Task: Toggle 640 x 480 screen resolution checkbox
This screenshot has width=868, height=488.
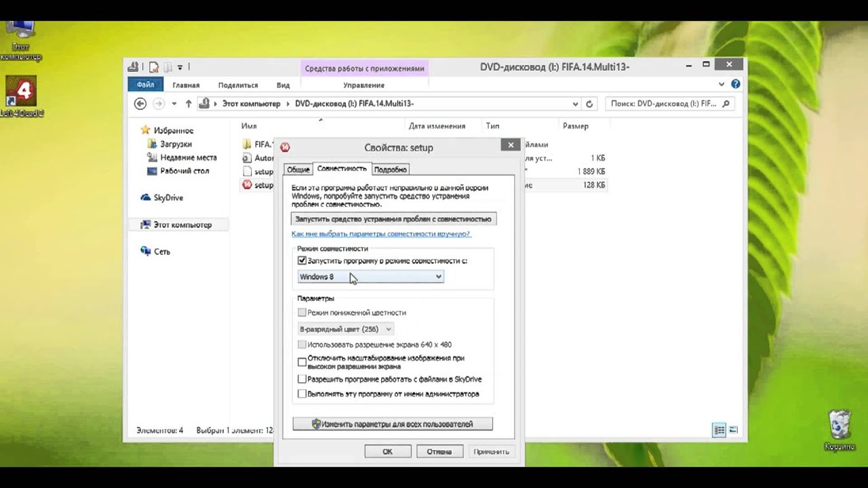Action: (302, 344)
